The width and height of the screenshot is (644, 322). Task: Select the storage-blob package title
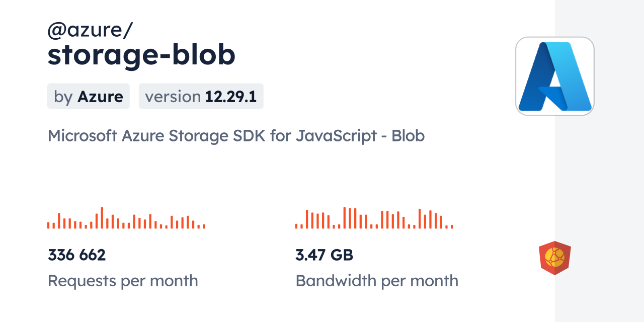141,55
